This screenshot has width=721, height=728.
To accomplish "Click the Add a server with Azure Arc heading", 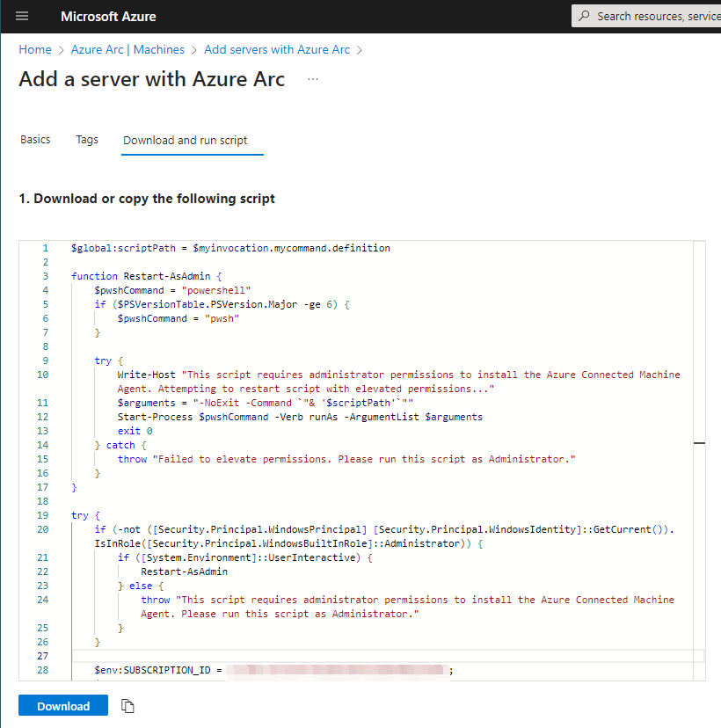I will [x=151, y=79].
